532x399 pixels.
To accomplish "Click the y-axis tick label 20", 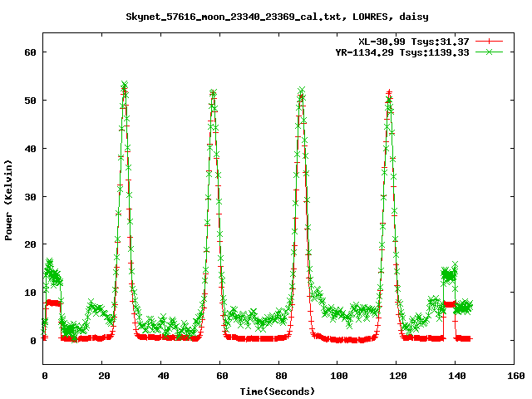I will [30, 244].
